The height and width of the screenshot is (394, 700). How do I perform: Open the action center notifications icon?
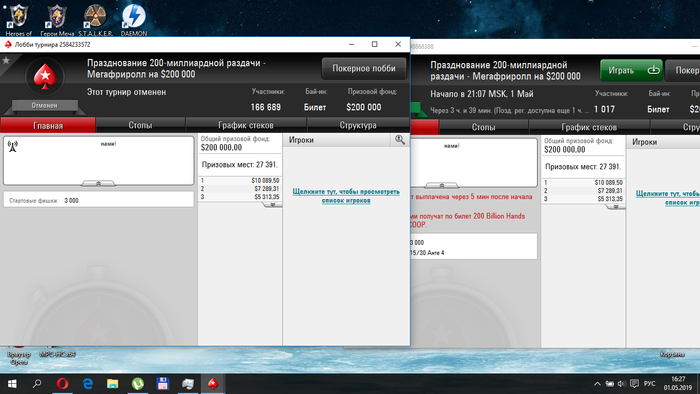634,384
